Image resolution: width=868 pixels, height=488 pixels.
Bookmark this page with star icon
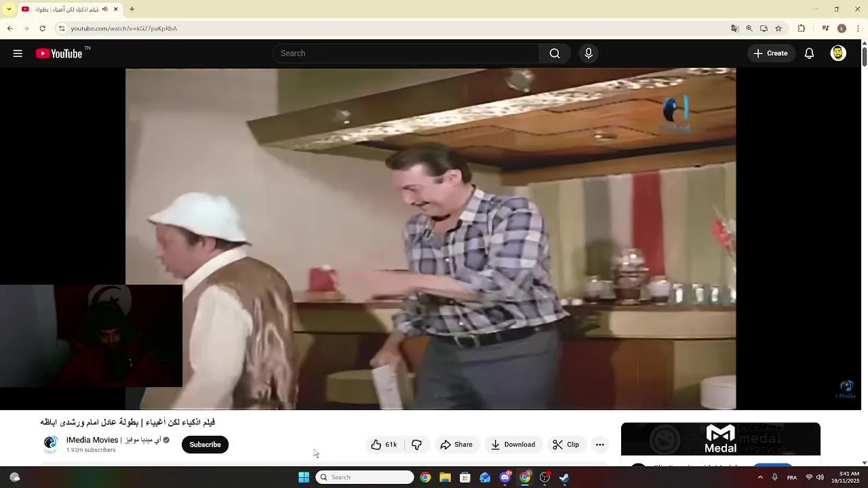[778, 28]
